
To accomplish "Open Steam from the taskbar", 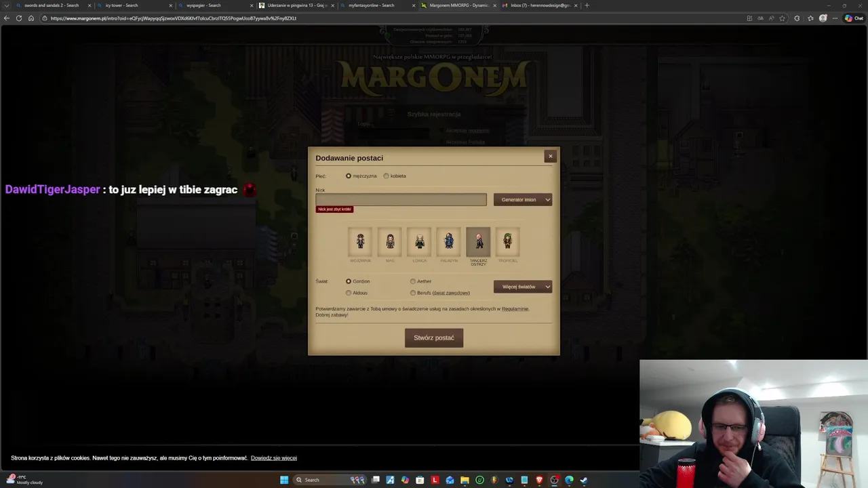I will [x=584, y=480].
